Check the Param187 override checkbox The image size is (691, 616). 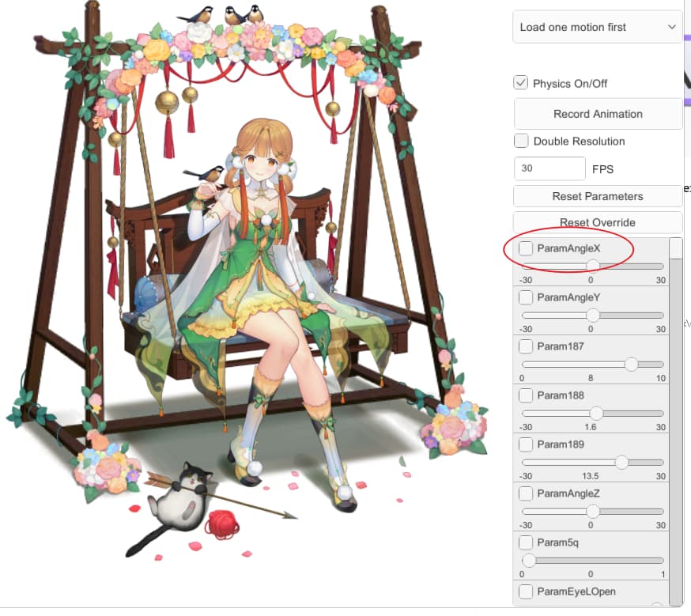pos(525,346)
